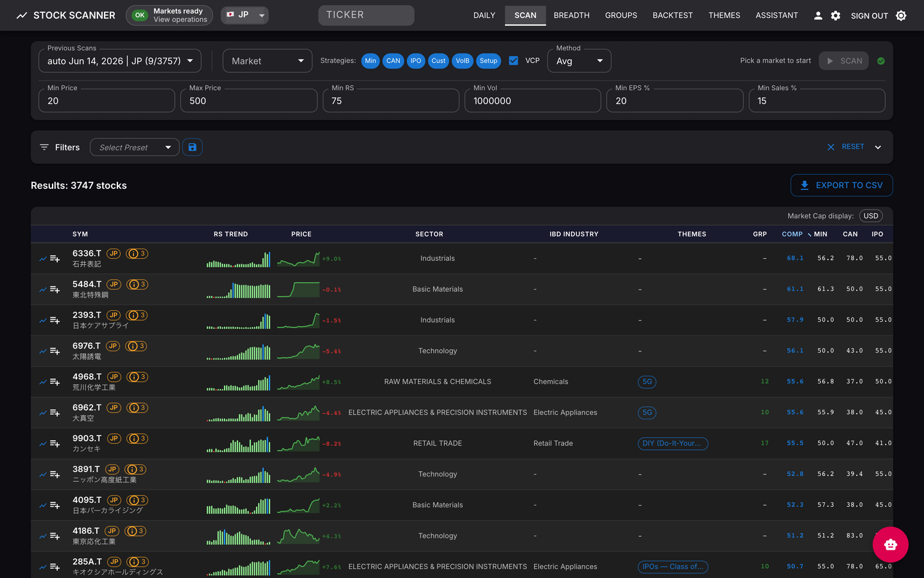924x578 pixels.
Task: Open the Previous Scans dropdown
Action: tap(120, 61)
